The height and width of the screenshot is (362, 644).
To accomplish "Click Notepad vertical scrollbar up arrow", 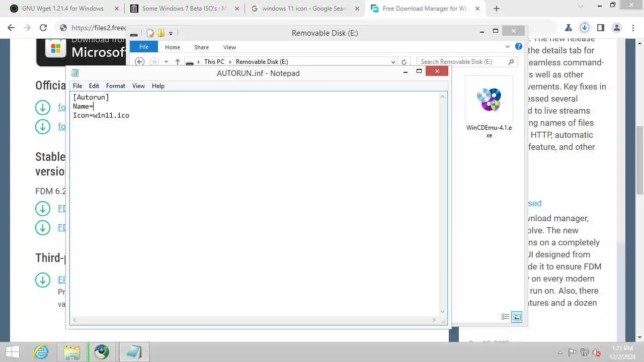I will click(x=443, y=96).
